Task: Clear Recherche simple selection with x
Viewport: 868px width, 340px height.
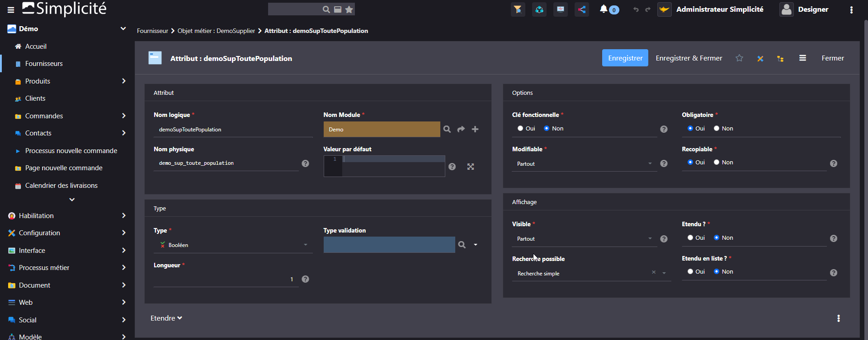Action: (654, 272)
